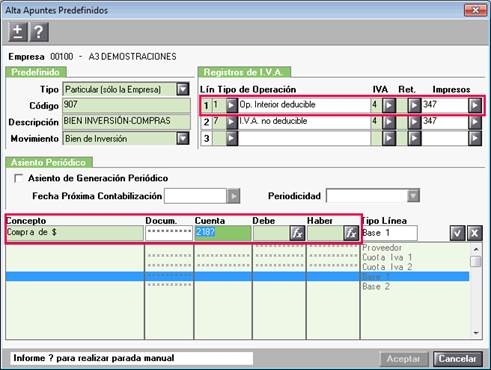Click the Código field containing 907

[126, 105]
